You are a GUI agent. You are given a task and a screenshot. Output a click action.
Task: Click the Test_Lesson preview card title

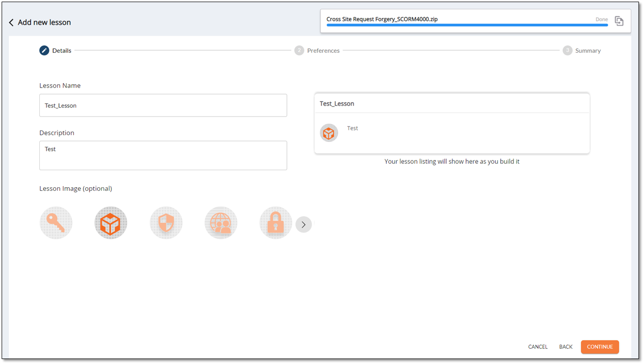(337, 104)
